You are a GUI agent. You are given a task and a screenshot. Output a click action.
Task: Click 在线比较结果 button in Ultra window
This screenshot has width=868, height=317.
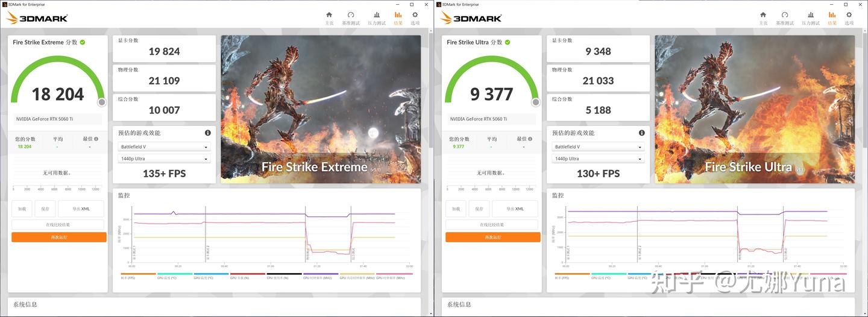pyautogui.click(x=492, y=225)
